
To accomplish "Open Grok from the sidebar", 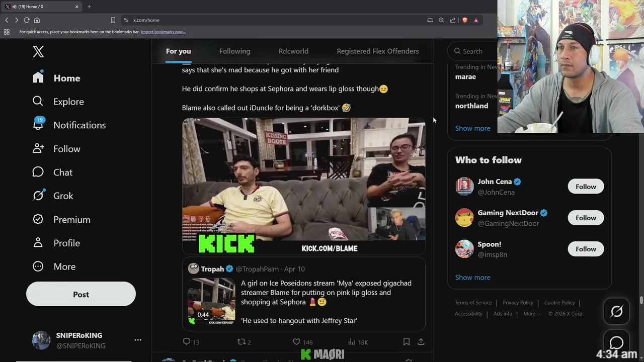I will 53,196.
